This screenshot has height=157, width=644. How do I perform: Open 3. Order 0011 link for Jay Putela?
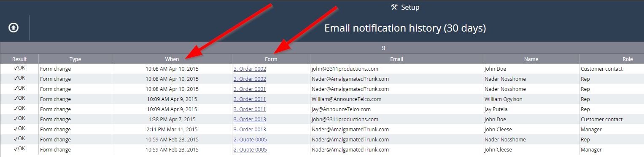(250, 109)
